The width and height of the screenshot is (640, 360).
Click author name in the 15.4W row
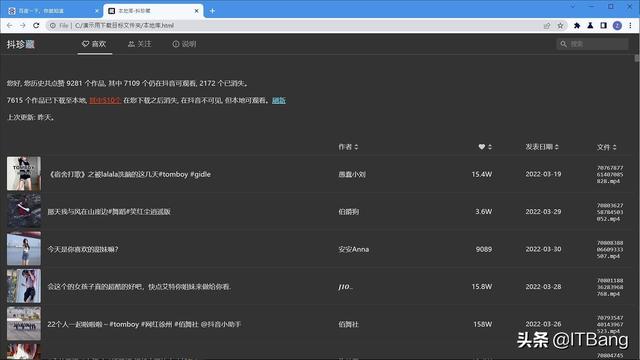pos(352,174)
